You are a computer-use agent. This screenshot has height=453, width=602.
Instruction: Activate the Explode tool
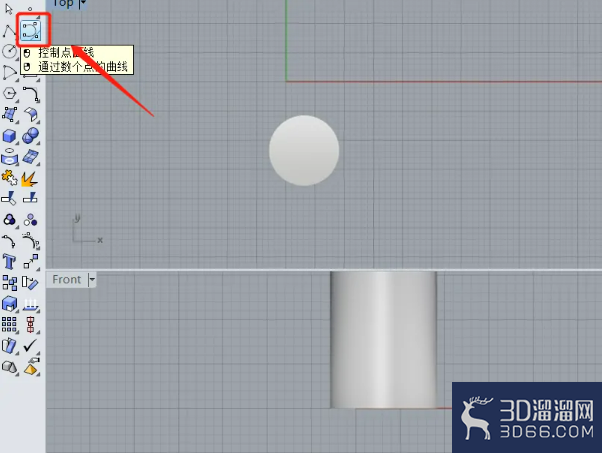[30, 179]
